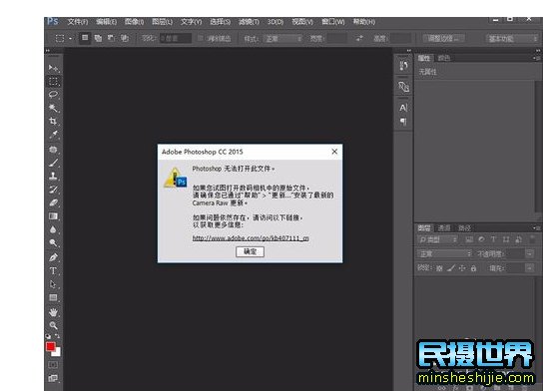This screenshot has width=543, height=392.
Task: Enable the anti-alias checkbox
Action: pyautogui.click(x=201, y=38)
